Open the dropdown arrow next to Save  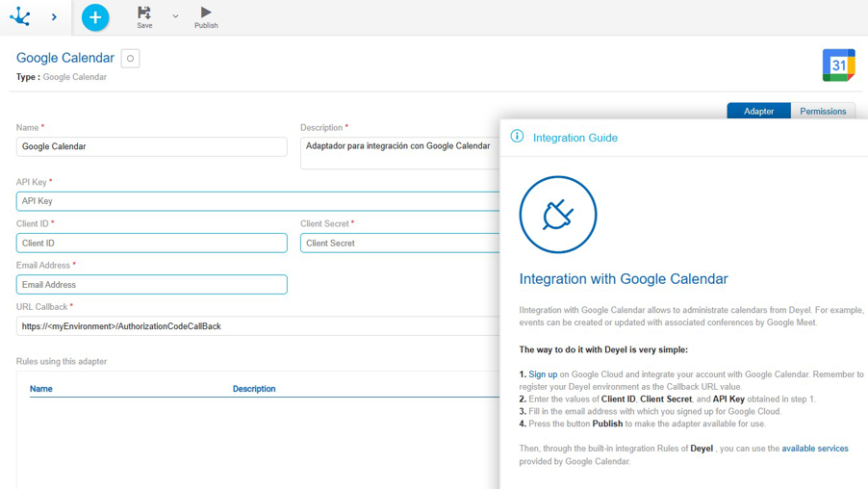coord(175,16)
